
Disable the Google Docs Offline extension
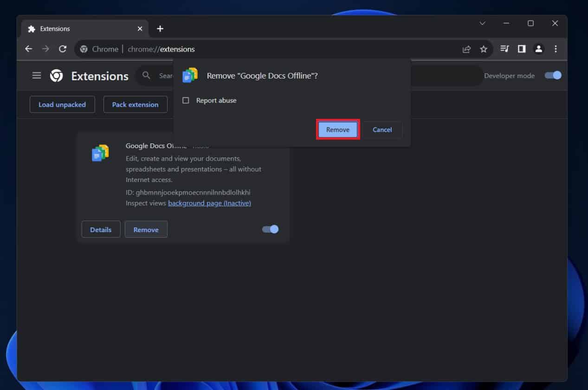(x=270, y=229)
